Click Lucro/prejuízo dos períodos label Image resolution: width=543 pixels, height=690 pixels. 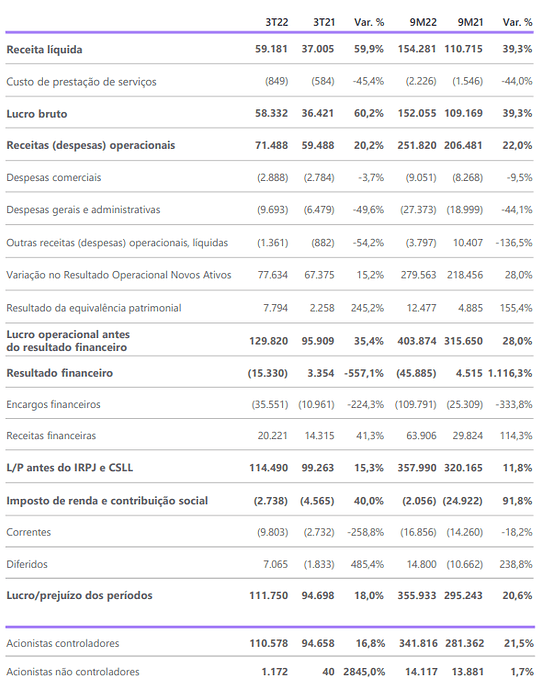[x=79, y=595]
